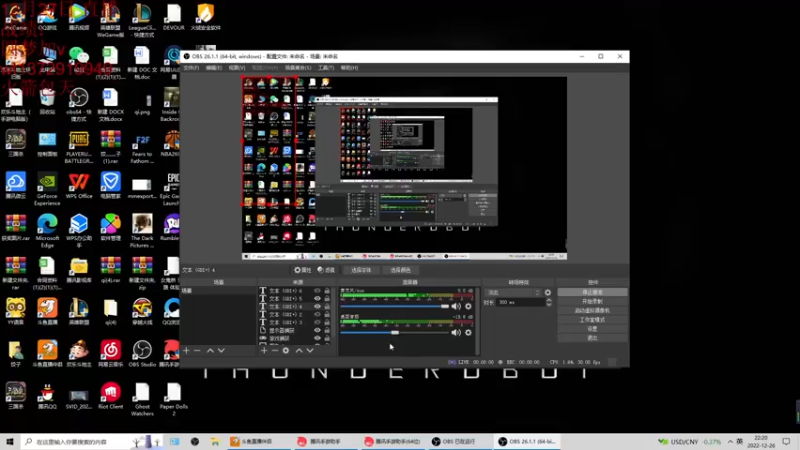The width and height of the screenshot is (800, 450).
Task: Open the 淡出 transition dropdown
Action: tap(513, 293)
